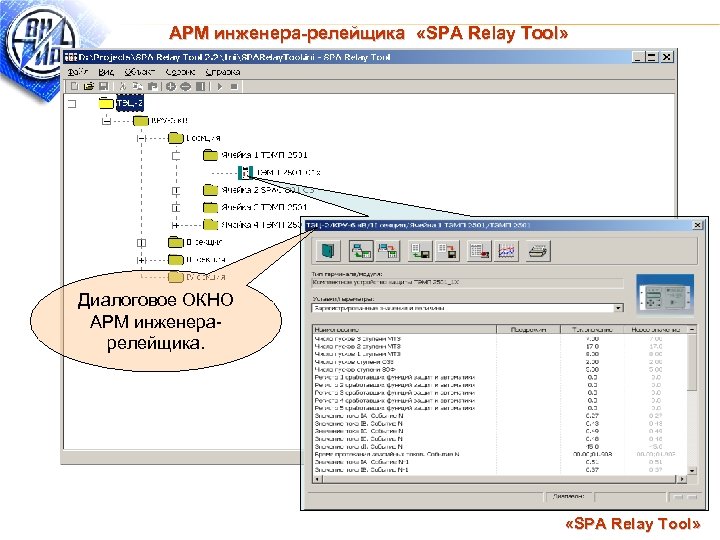Collapse the КРУ-6 кВ tree node

[107, 121]
